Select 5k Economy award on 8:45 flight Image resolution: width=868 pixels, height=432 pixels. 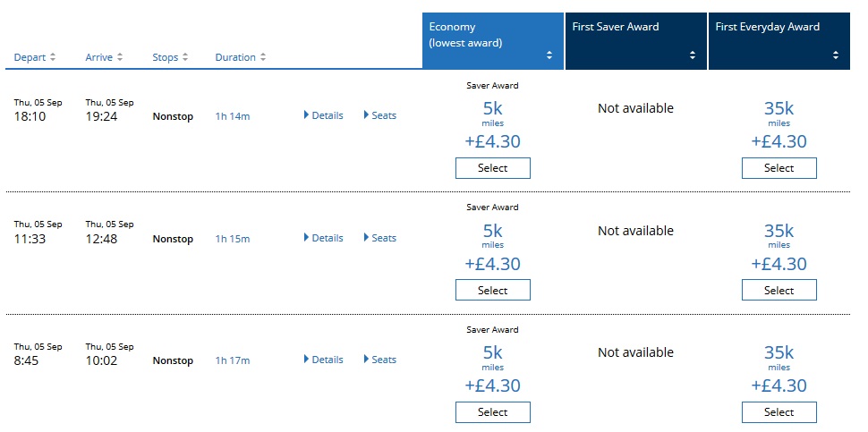(x=492, y=412)
